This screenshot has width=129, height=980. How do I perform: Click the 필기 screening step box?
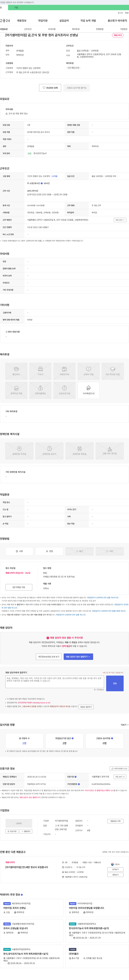(x=79, y=551)
